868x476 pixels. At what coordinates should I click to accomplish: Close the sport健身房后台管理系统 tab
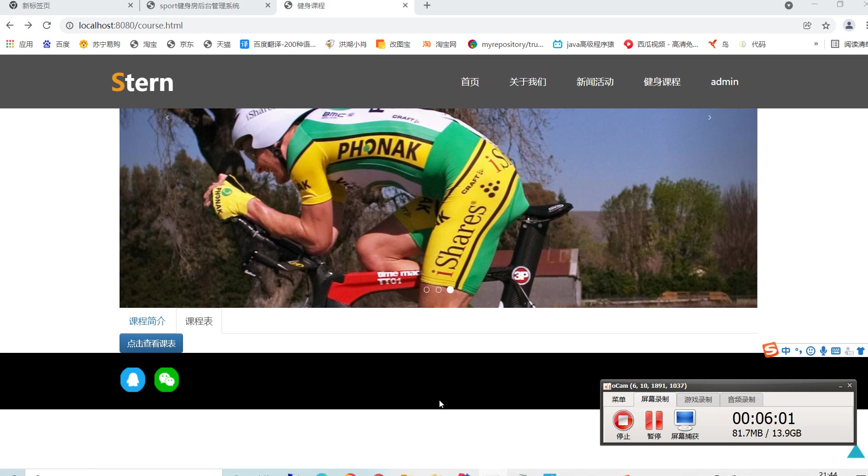tap(268, 6)
